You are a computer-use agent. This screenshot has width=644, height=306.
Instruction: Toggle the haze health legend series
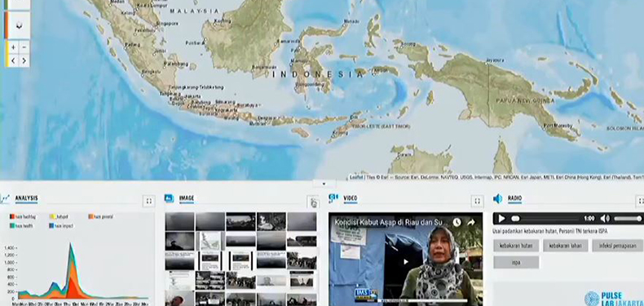coord(21,226)
